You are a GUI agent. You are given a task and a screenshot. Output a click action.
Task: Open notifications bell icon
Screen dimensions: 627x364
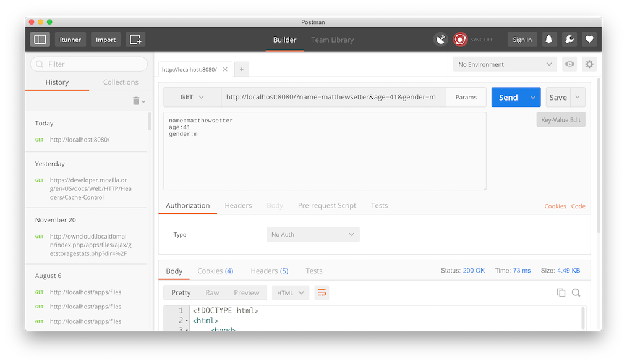[549, 40]
